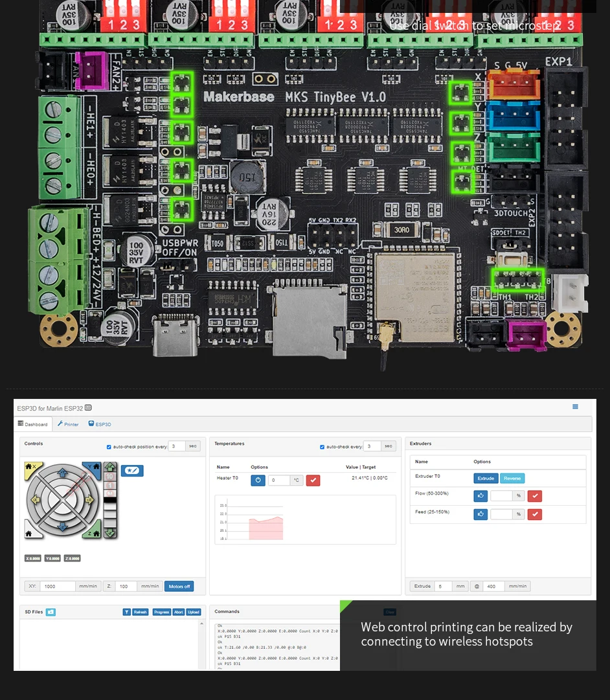The image size is (610, 700).
Task: Jog Y axis negative with down arrow
Action: coord(63,527)
